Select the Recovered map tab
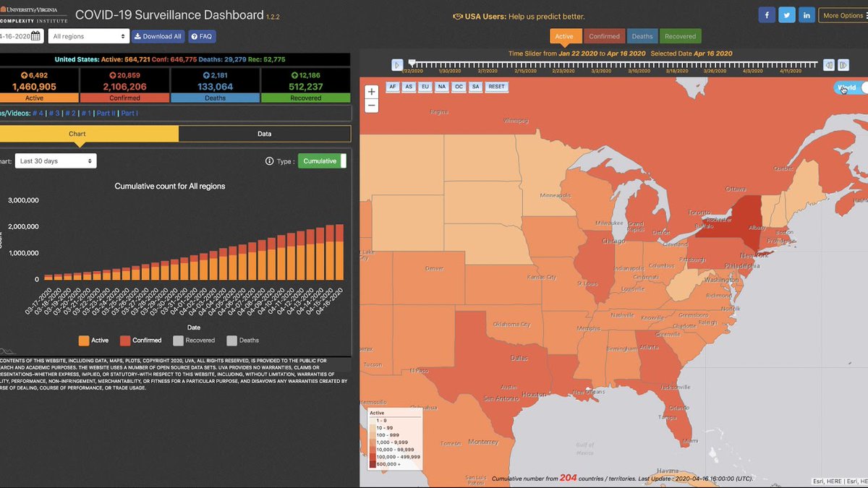 point(680,36)
